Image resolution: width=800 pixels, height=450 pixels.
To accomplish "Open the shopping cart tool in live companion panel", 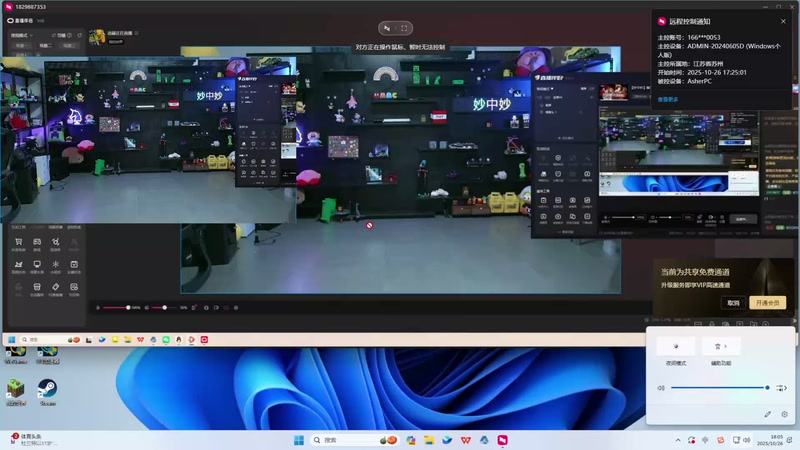I will (18, 242).
